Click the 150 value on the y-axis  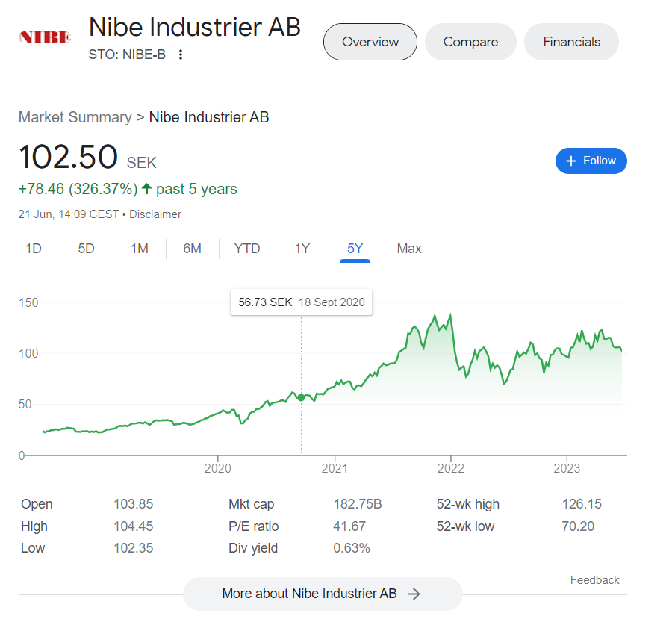click(x=28, y=302)
